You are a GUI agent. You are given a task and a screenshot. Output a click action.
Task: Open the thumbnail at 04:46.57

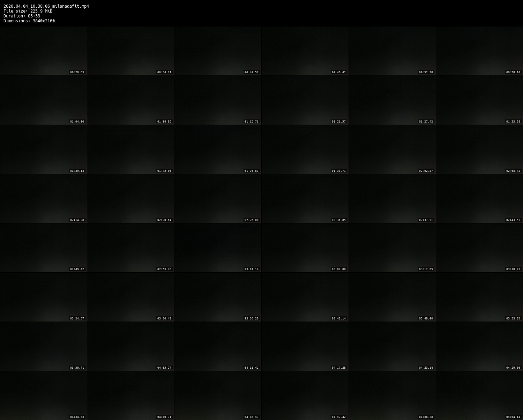[218, 396]
